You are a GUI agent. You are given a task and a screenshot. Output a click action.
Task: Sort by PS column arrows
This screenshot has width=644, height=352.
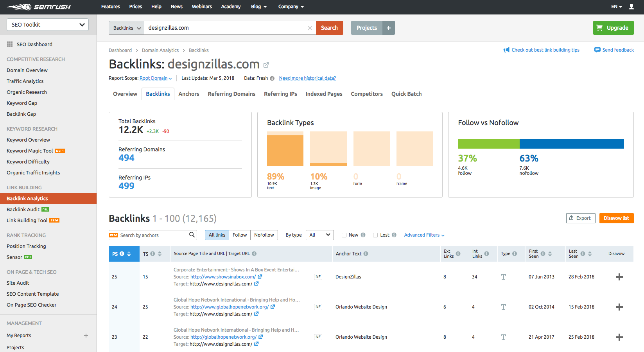point(129,254)
